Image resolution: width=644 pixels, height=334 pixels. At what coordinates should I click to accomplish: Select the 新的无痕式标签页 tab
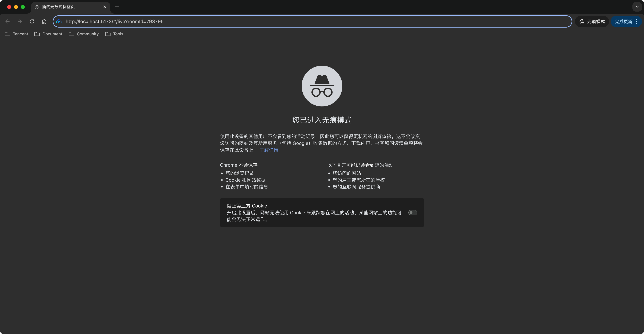[x=71, y=7]
